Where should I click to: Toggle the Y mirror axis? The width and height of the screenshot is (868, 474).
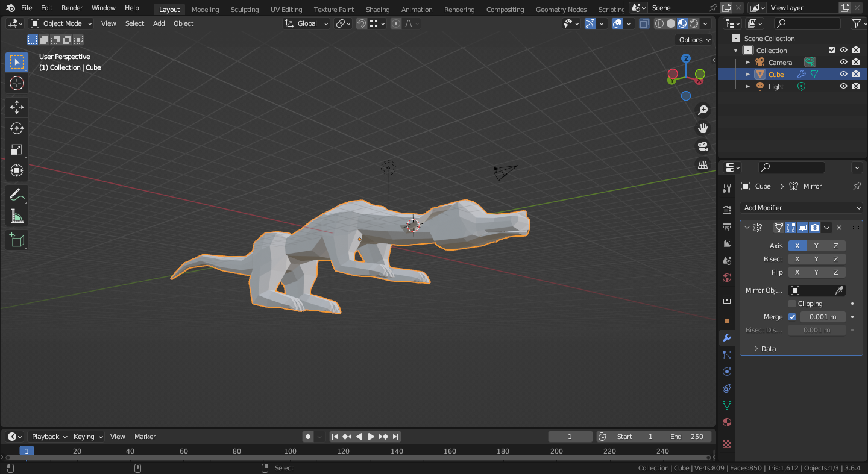click(x=816, y=246)
